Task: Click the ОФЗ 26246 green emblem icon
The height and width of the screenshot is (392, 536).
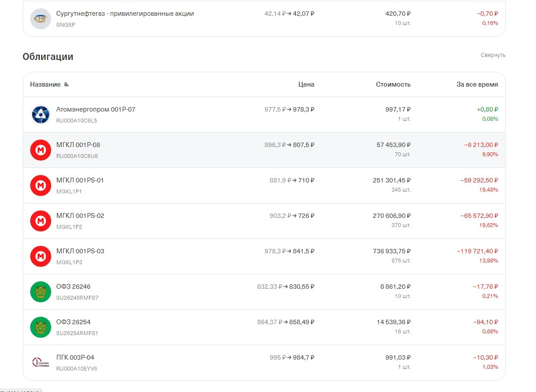Action: 41,292
